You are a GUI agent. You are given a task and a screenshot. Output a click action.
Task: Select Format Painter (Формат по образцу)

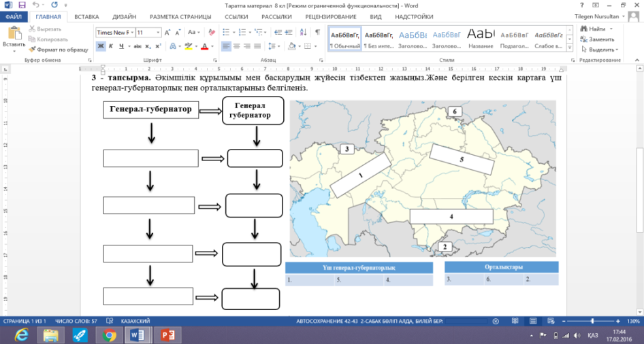click(x=59, y=50)
